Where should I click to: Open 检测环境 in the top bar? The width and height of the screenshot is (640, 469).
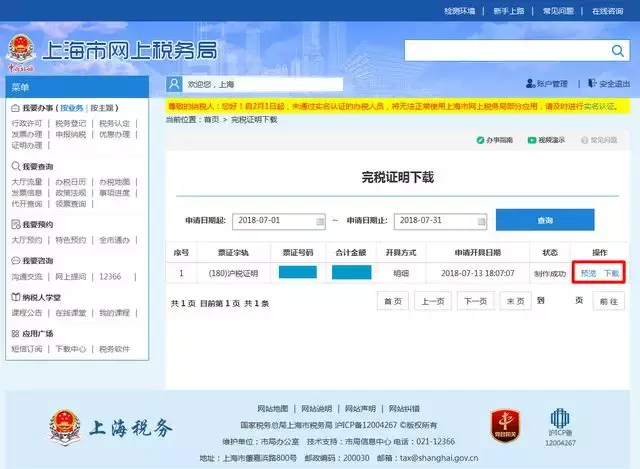tap(460, 11)
